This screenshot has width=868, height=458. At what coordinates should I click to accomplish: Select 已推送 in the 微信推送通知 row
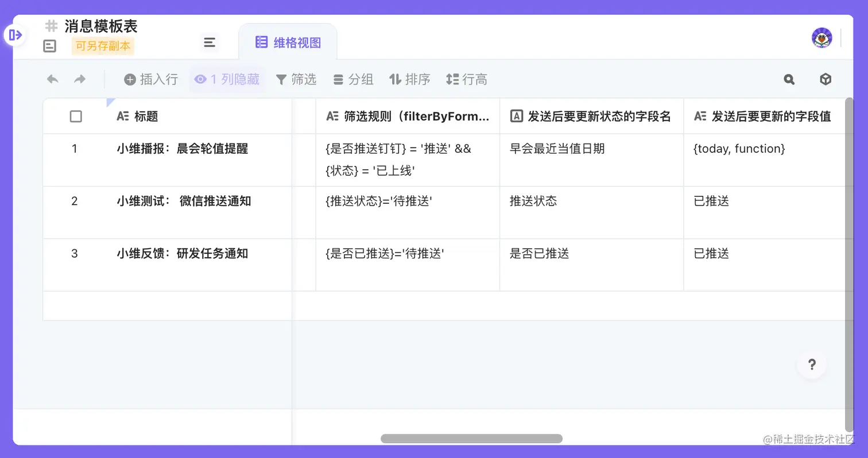pyautogui.click(x=765, y=213)
